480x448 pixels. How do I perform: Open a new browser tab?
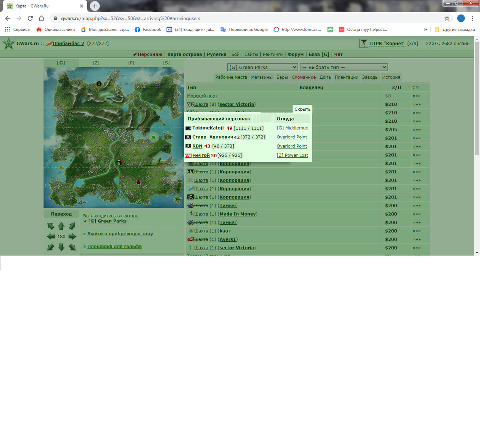click(x=95, y=6)
